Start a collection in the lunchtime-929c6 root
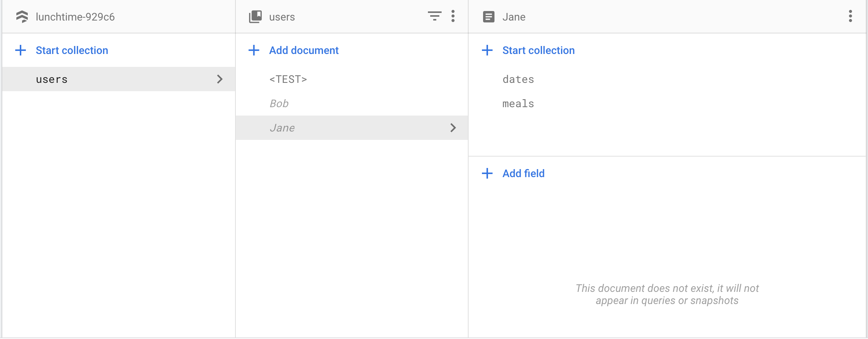 tap(72, 50)
